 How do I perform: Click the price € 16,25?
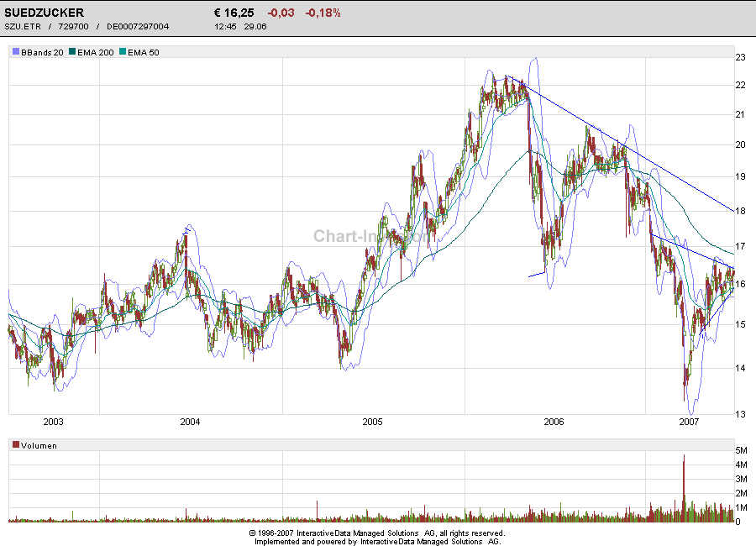[x=234, y=13]
